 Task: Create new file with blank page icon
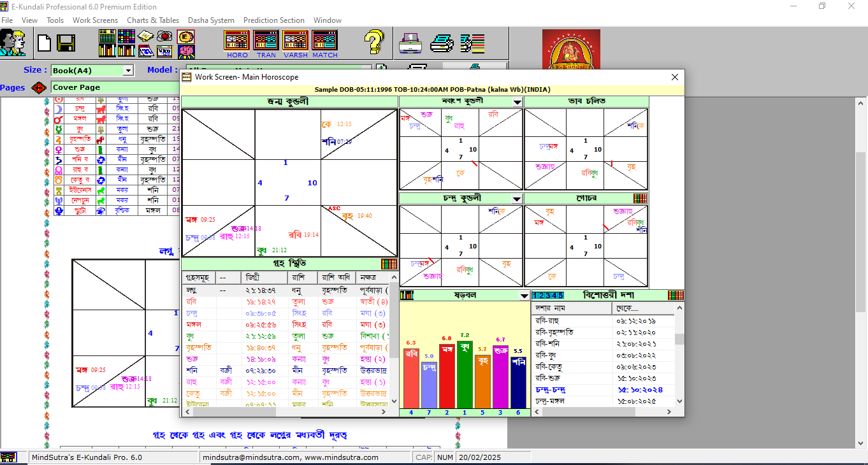(44, 43)
